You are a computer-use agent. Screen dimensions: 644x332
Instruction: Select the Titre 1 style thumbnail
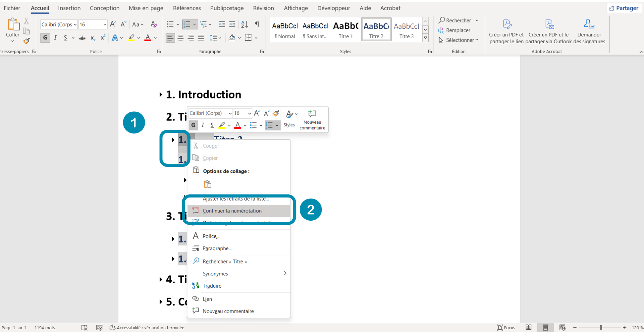(x=346, y=30)
